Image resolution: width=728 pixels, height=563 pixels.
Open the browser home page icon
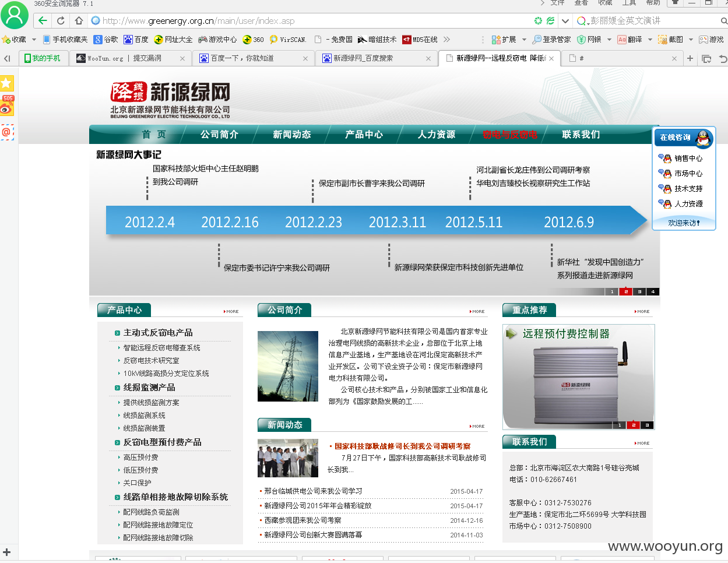point(79,20)
